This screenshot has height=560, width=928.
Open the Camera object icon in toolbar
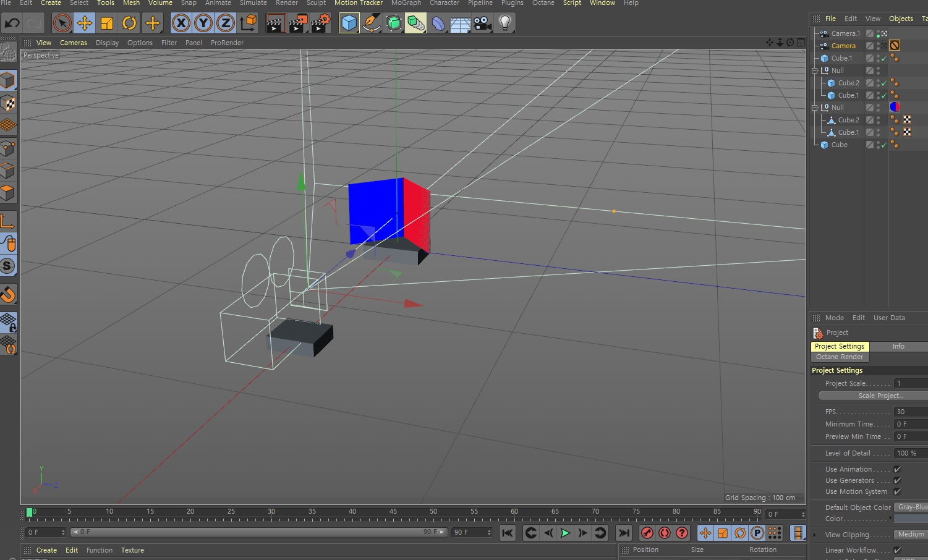tap(482, 23)
